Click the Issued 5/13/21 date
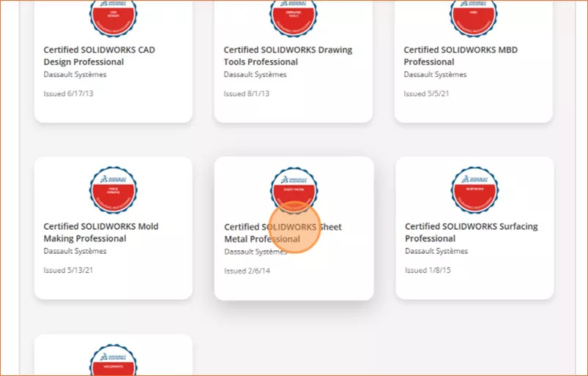 [x=68, y=270]
